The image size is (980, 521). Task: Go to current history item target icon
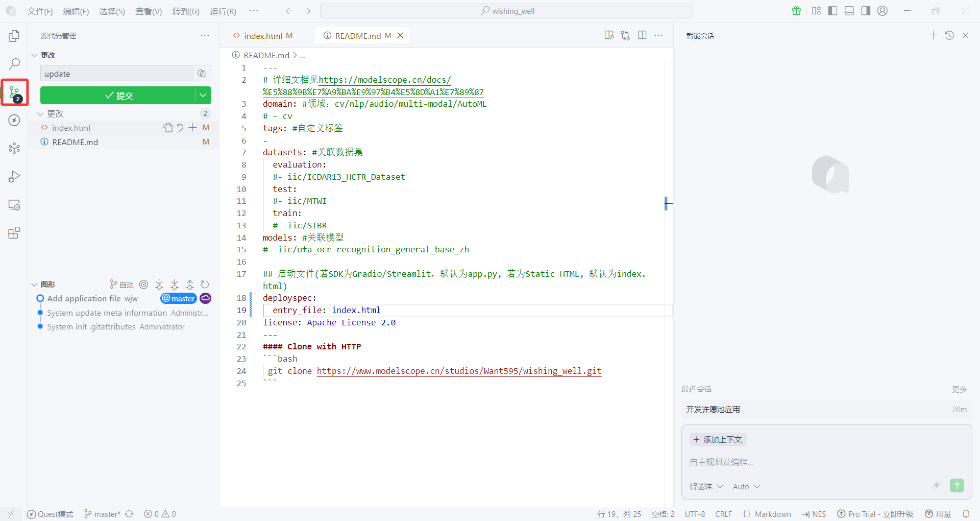click(144, 285)
